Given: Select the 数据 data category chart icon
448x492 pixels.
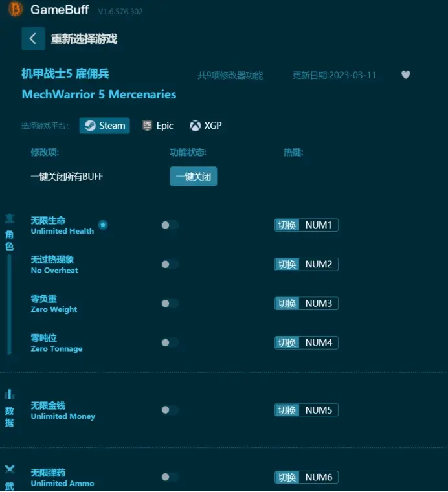Looking at the screenshot, I should [10, 394].
